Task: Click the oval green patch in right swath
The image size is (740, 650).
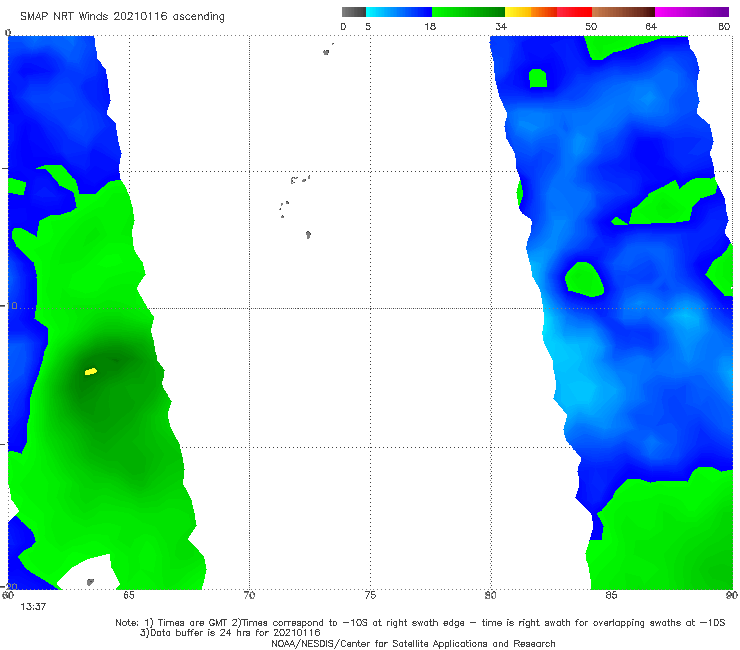Action: [584, 279]
